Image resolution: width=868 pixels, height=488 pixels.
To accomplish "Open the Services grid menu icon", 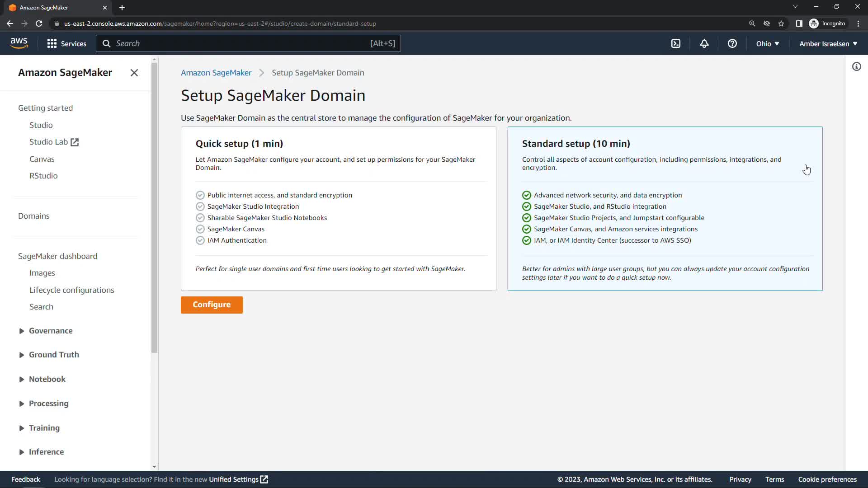I will coord(52,43).
